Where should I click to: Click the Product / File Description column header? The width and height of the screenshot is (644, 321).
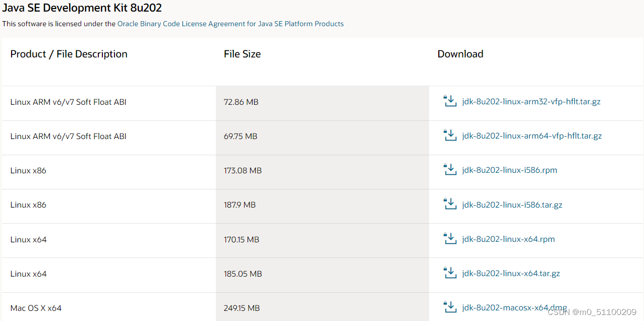point(69,54)
